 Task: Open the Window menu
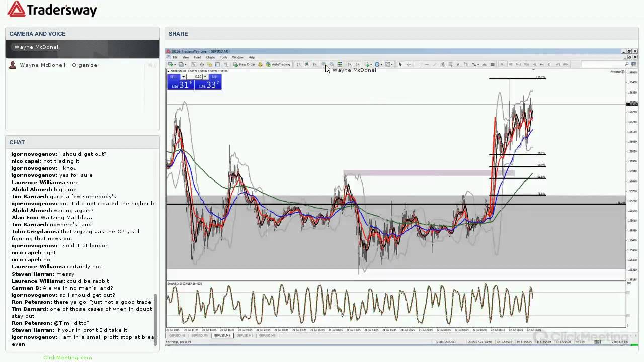pyautogui.click(x=237, y=57)
